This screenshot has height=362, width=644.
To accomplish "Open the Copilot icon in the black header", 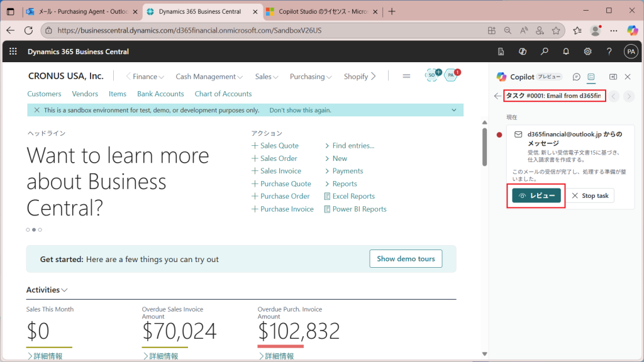I will 523,52.
